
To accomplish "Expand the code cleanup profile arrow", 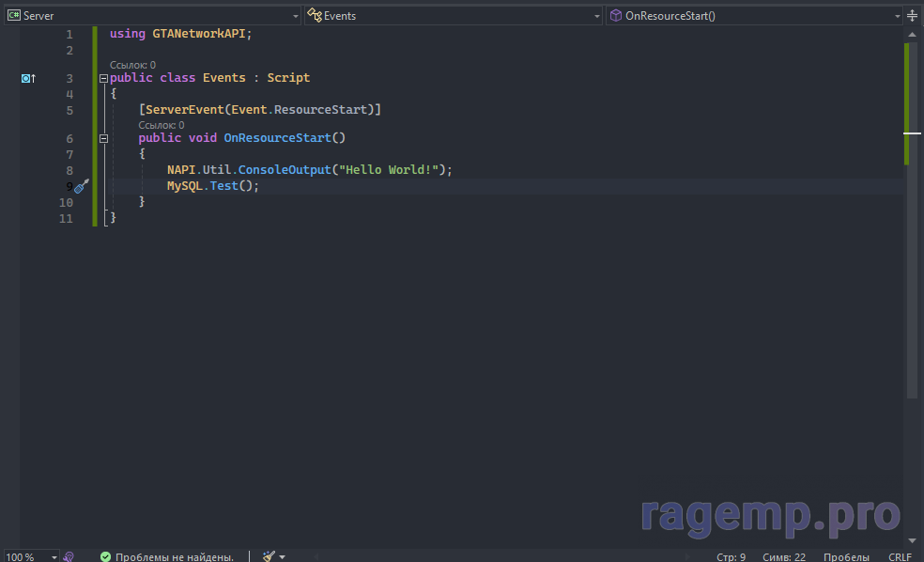I will [x=283, y=556].
